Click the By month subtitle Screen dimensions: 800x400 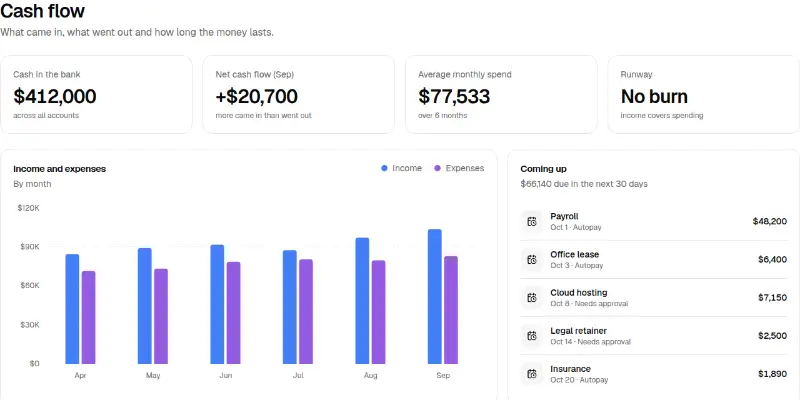(x=32, y=184)
